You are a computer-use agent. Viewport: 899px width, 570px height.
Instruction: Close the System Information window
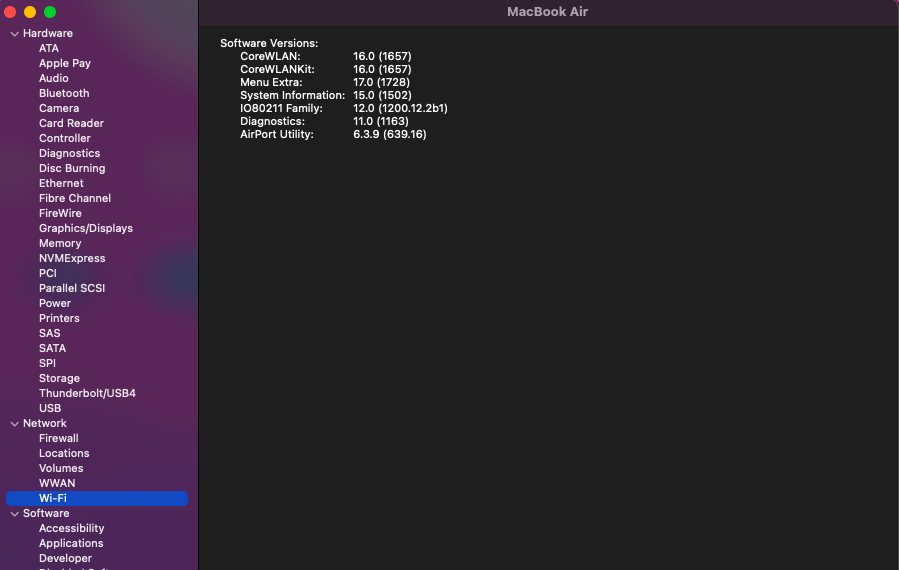[x=10, y=11]
